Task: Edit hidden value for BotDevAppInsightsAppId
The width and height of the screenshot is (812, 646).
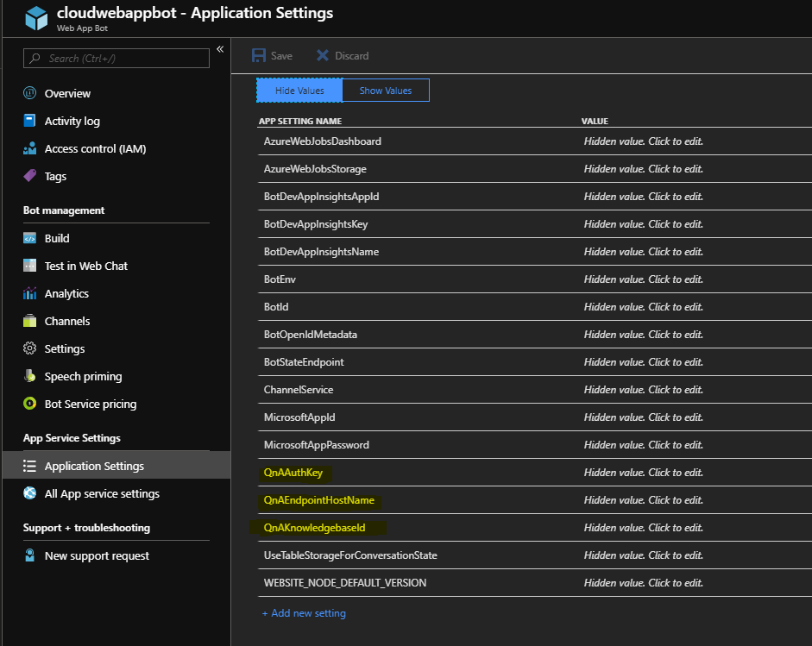Action: [644, 196]
